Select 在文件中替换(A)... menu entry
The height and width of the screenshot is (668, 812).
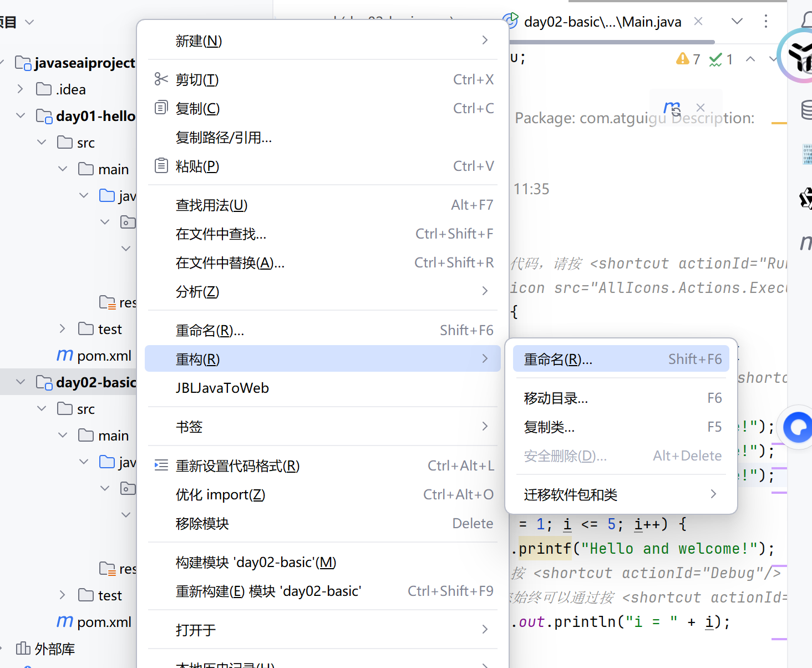click(323, 262)
